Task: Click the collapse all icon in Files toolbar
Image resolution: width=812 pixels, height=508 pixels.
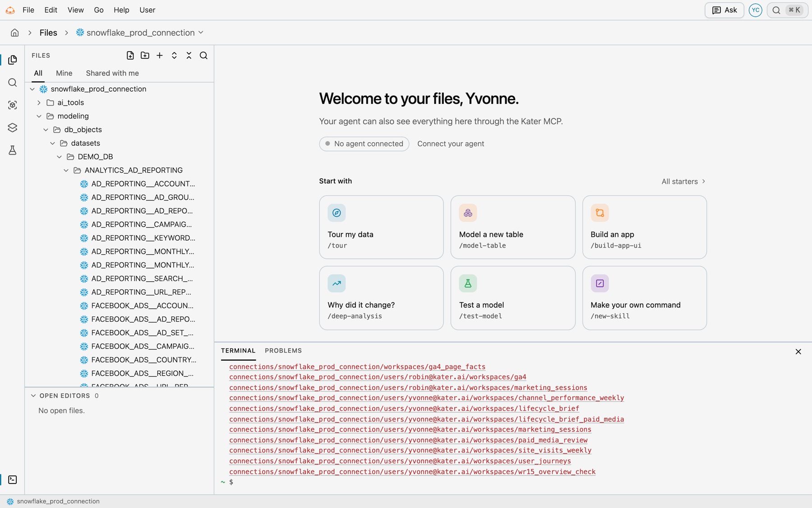Action: [189, 56]
